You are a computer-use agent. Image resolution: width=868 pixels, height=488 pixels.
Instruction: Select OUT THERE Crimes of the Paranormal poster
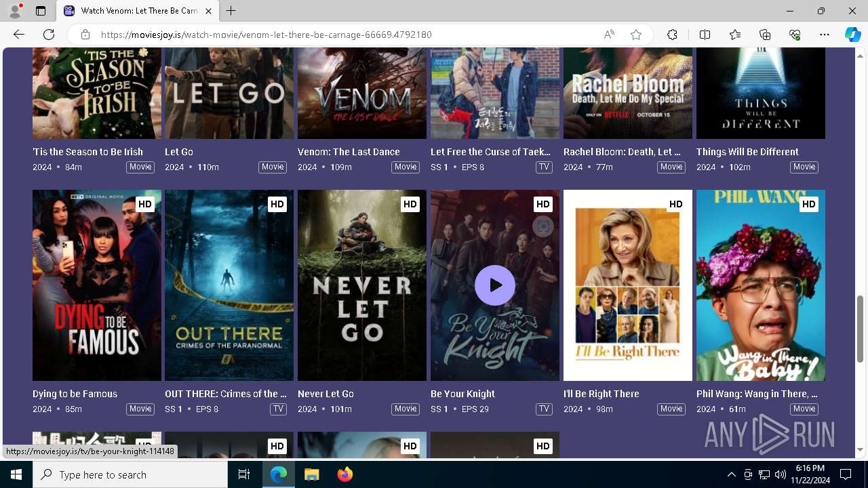pyautogui.click(x=229, y=285)
